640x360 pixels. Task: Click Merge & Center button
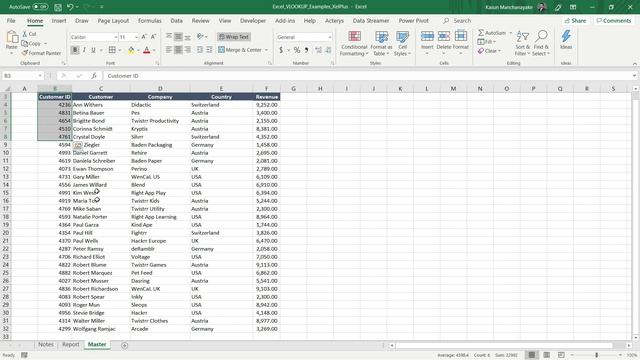(x=240, y=50)
